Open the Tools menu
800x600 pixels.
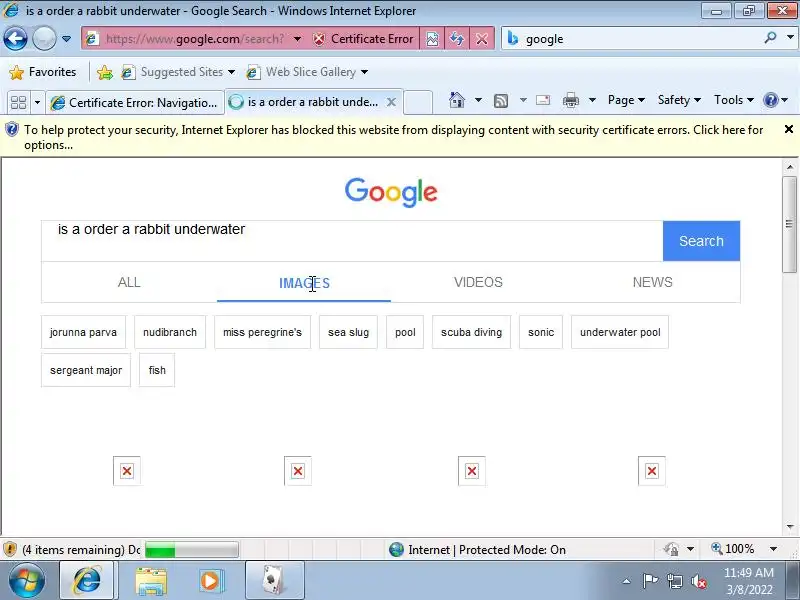point(734,100)
